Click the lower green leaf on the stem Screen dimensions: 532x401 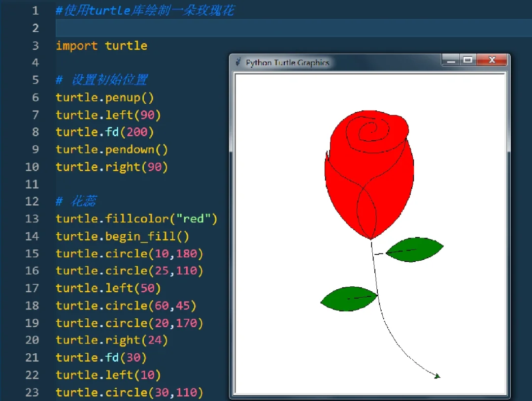(349, 299)
